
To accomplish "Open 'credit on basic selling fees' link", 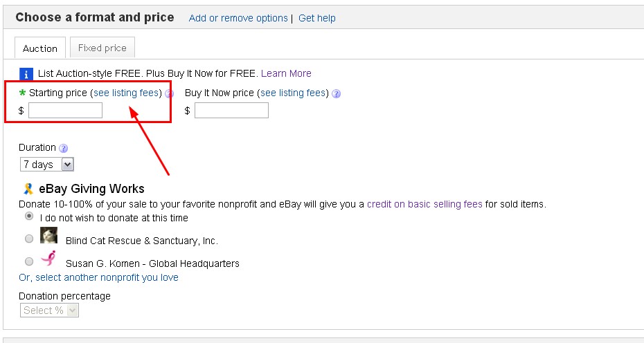I will 424,204.
